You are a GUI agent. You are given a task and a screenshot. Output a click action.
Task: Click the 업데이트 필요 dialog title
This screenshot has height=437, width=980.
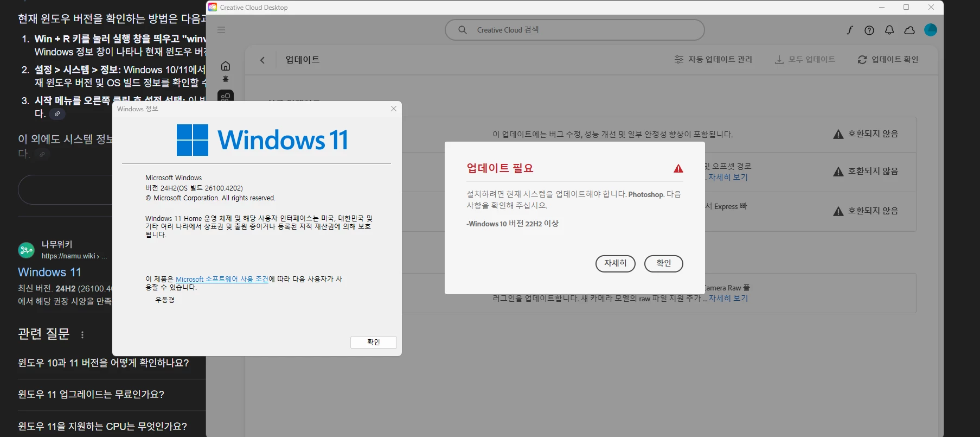tap(500, 168)
